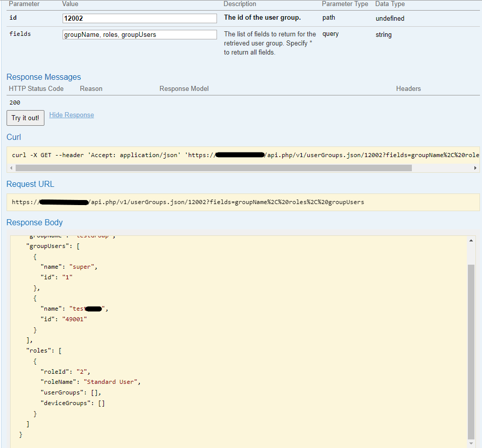Screen dimensions: 482x448
Task: Click left arrow of Curl scrollbar
Action: [11, 168]
